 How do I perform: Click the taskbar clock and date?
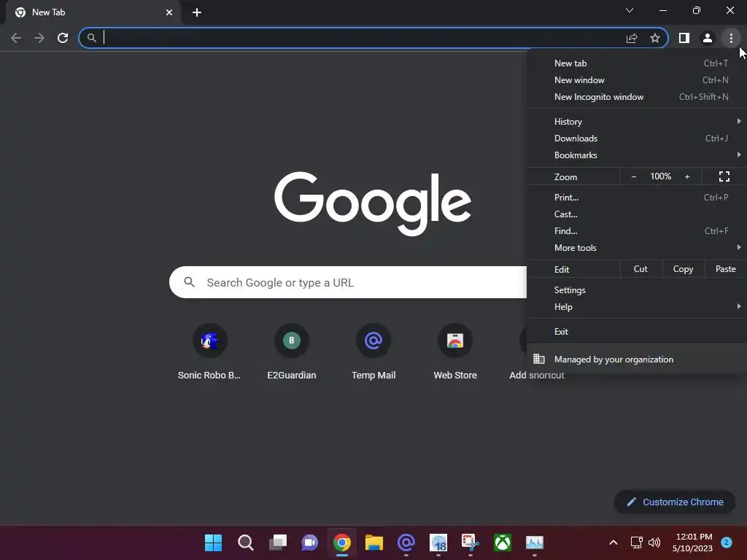[x=694, y=542]
